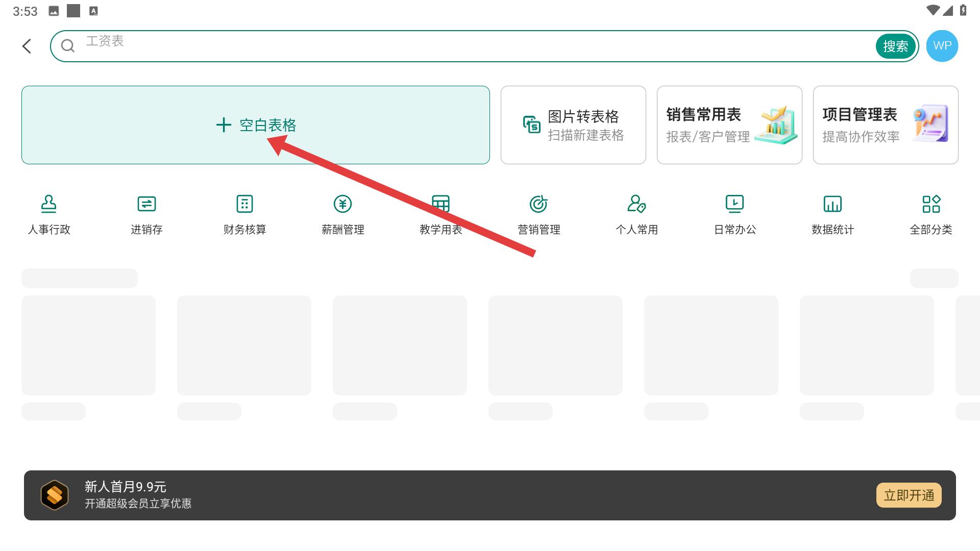Viewport: 980px width, 551px height.
Task: Open the 图片转表格 scan option
Action: 573,125
